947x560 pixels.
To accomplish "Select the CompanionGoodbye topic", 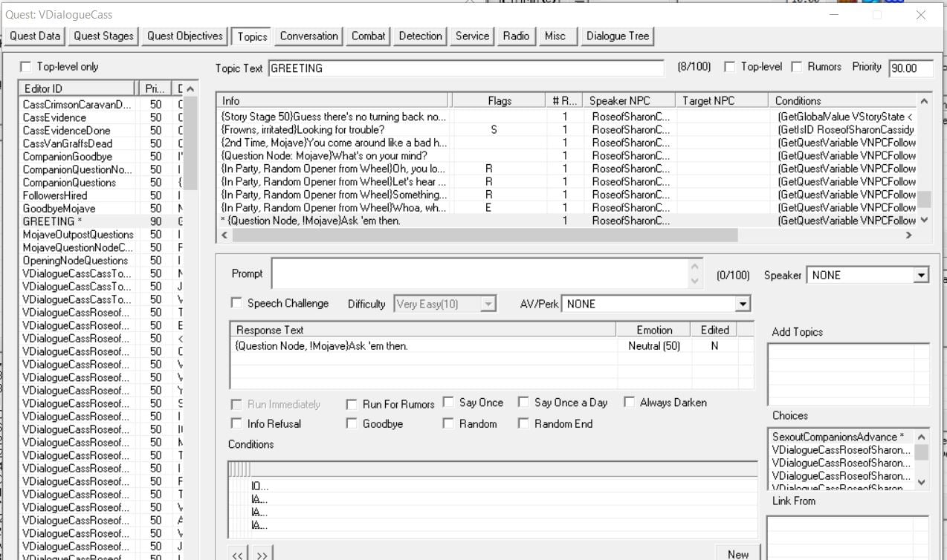I will [68, 156].
